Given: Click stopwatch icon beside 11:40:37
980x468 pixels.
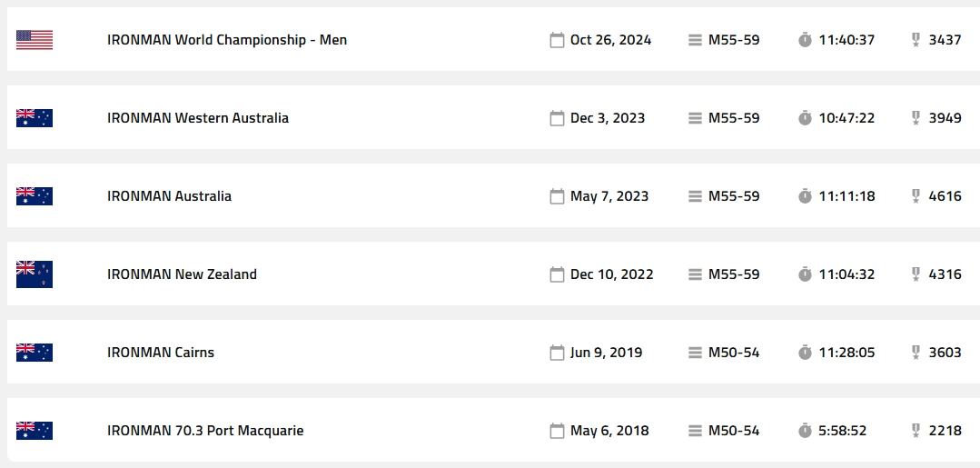Looking at the screenshot, I should [x=805, y=40].
